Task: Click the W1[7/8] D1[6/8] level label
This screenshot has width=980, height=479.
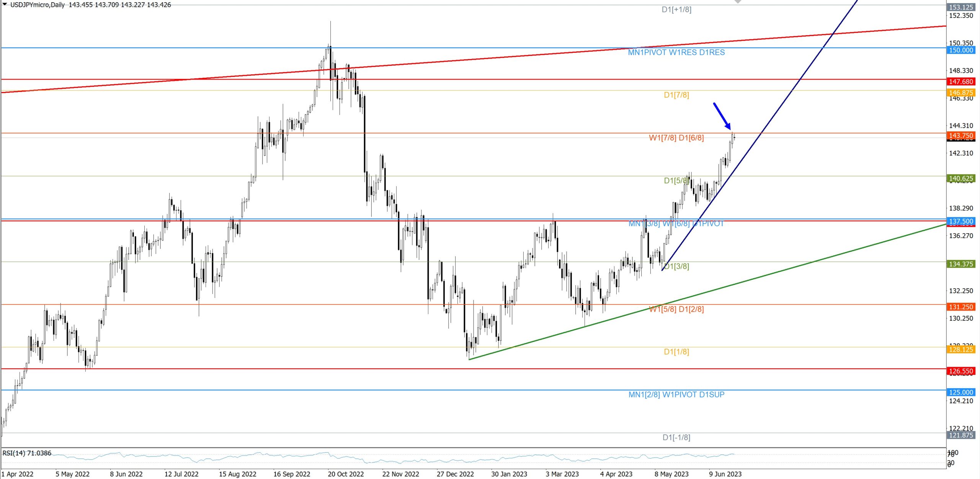Action: click(x=676, y=138)
